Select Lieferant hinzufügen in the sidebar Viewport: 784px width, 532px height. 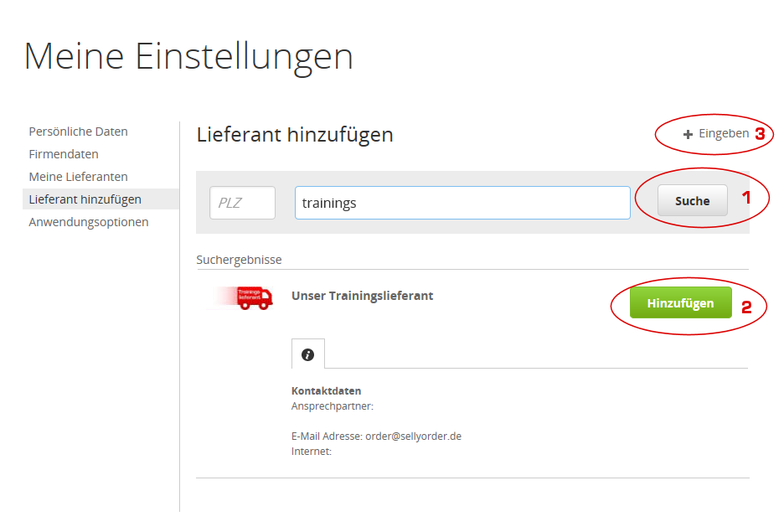point(85,199)
